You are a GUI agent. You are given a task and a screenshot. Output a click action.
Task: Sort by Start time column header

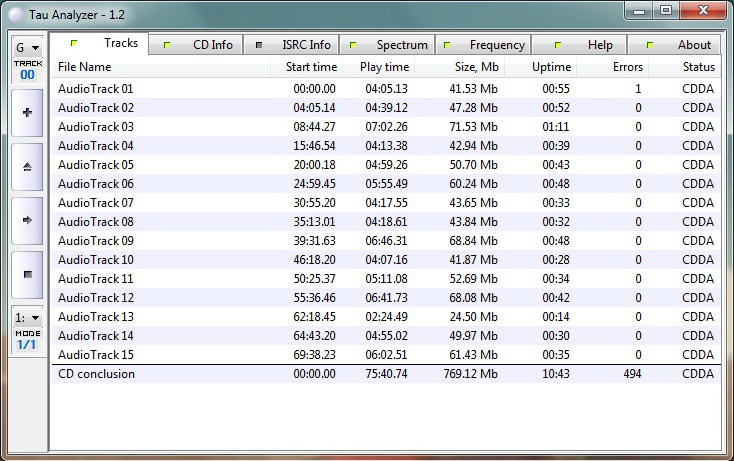pos(307,67)
